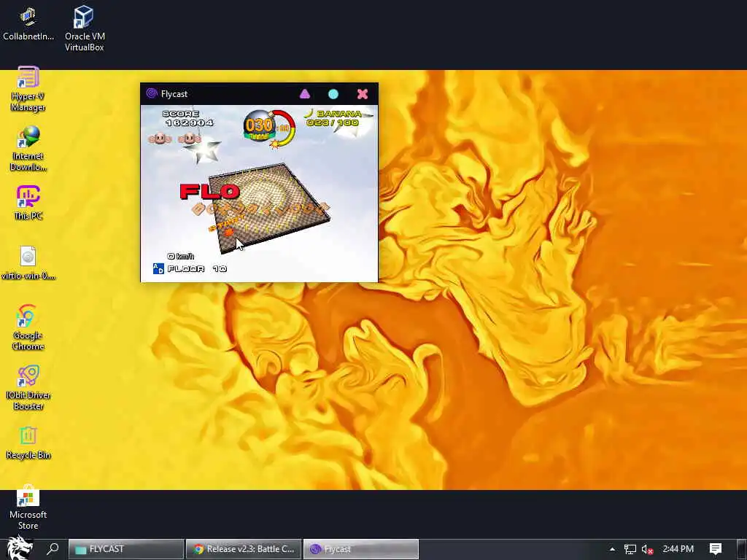The width and height of the screenshot is (747, 560).
Task: Close the Flycast window with pink X
Action: (x=363, y=94)
